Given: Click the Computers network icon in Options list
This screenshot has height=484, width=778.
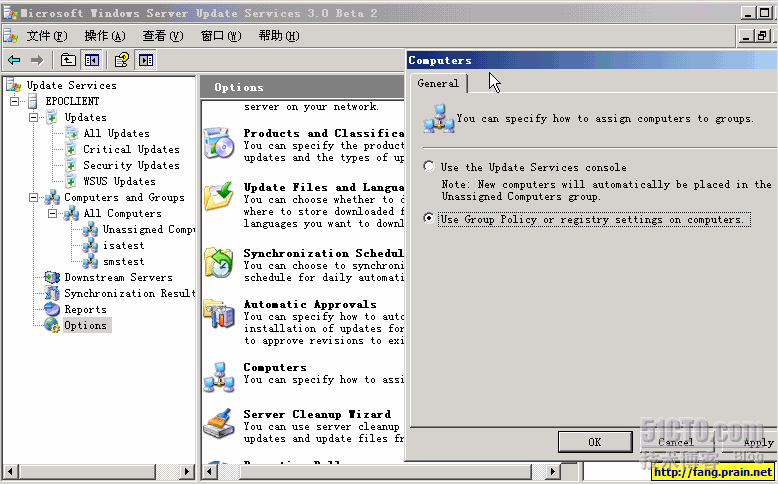Looking at the screenshot, I should pyautogui.click(x=218, y=377).
